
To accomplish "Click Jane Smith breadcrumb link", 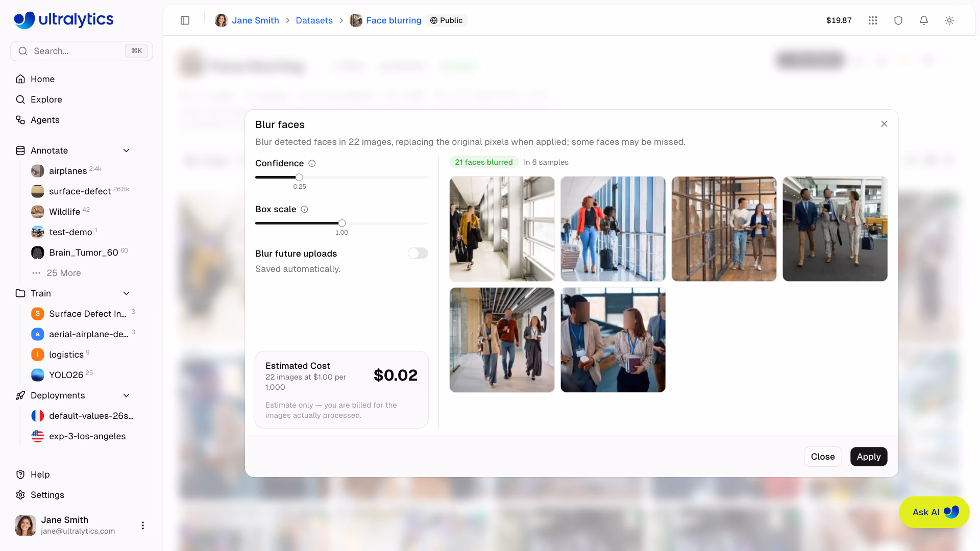I will tap(255, 20).
